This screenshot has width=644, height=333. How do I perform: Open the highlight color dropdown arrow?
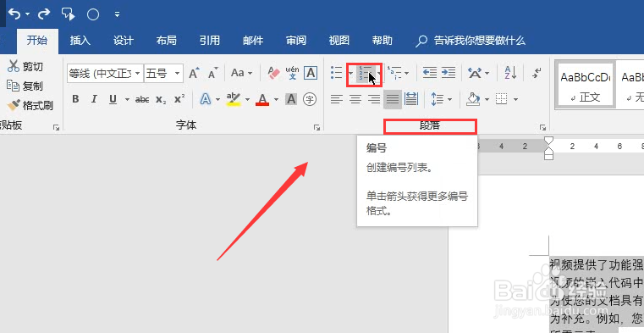coord(247,99)
